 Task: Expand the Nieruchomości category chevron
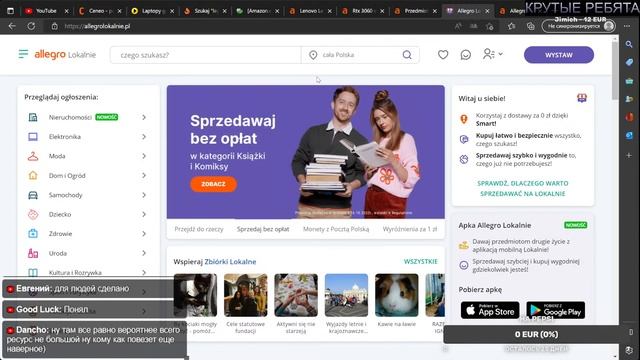[144, 117]
